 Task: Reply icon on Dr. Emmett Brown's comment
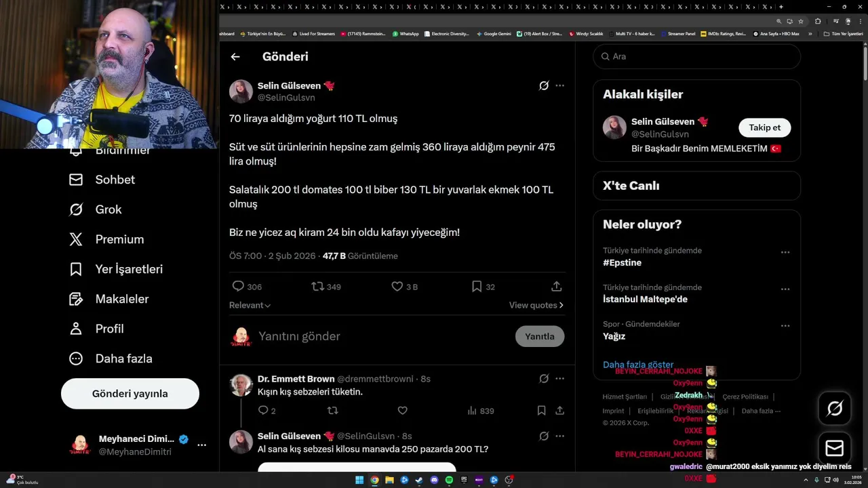pyautogui.click(x=263, y=411)
